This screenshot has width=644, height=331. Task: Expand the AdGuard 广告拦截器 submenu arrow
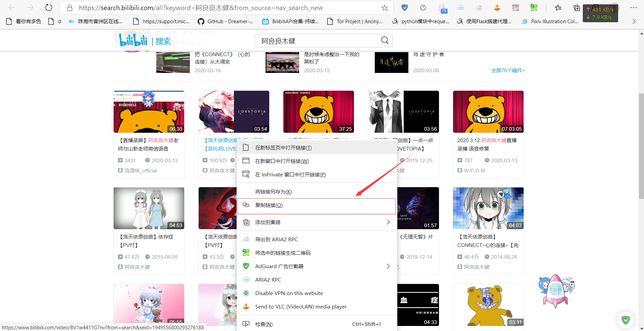(x=388, y=266)
